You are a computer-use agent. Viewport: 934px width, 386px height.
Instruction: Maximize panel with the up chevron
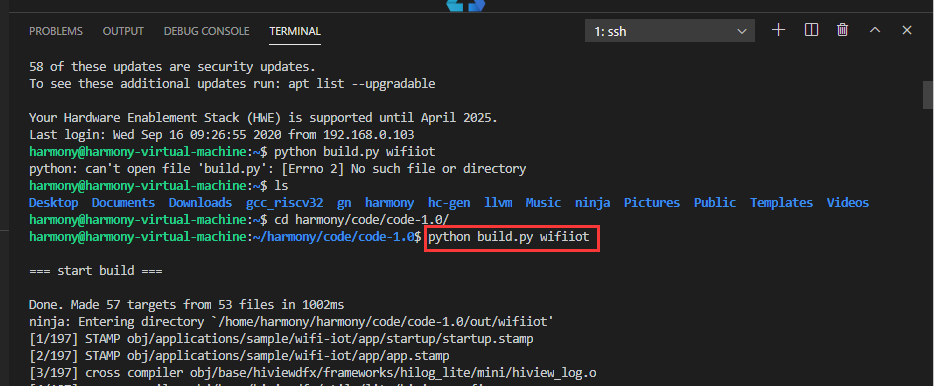coord(874,30)
